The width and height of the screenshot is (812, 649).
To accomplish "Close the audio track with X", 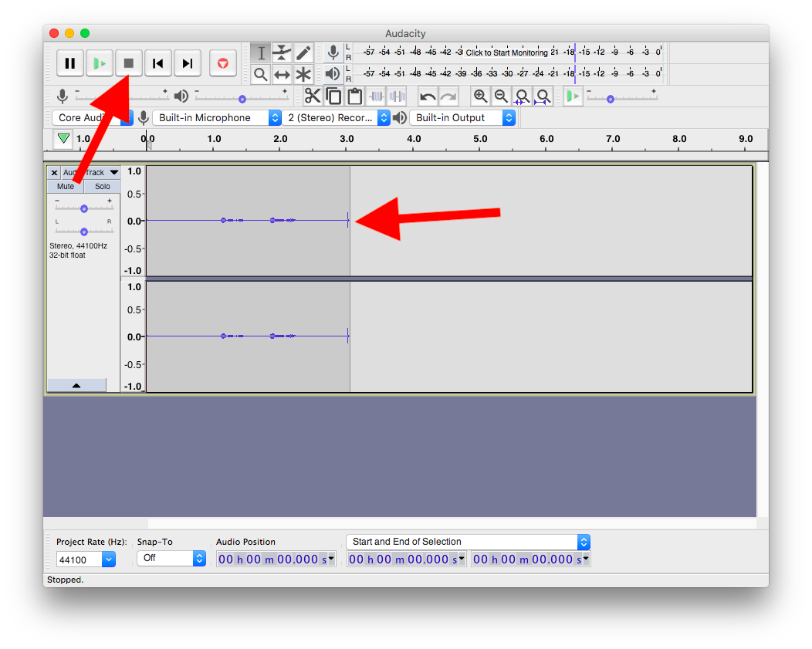I will coord(54,172).
